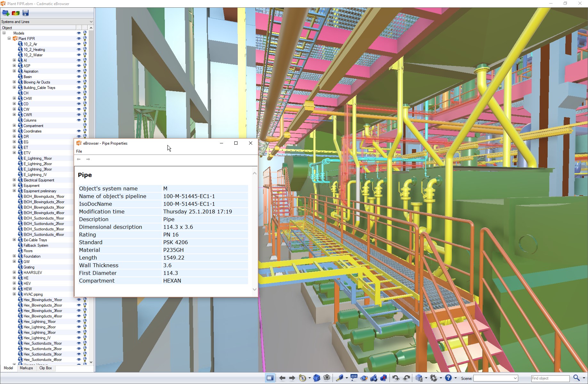Click lightbulb highlight for Basin row
This screenshot has height=384, width=588.
pyautogui.click(x=85, y=76)
